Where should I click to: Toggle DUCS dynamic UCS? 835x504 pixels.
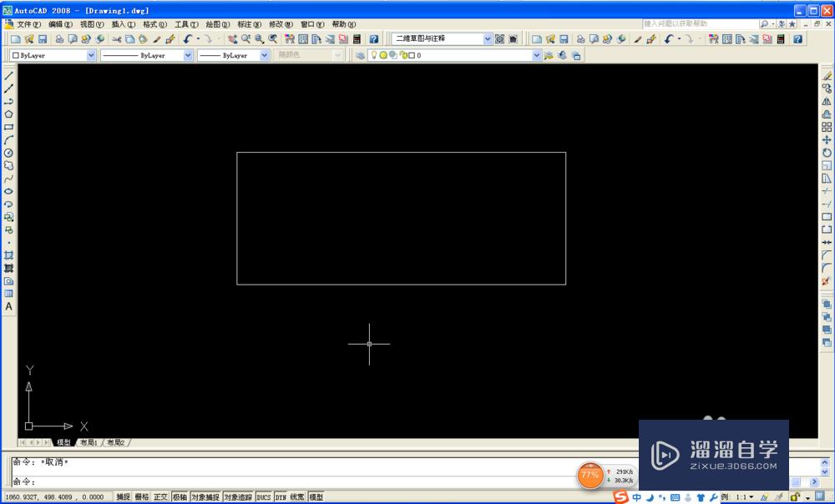(264, 496)
